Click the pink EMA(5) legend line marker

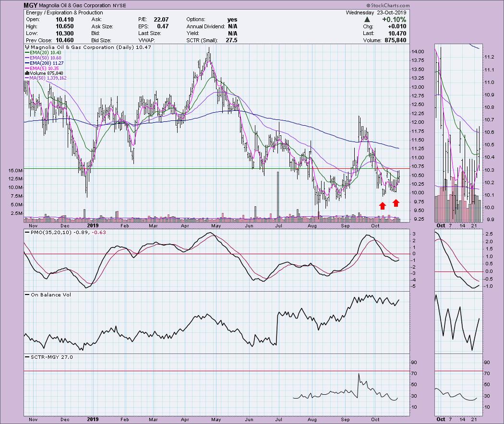(27, 69)
